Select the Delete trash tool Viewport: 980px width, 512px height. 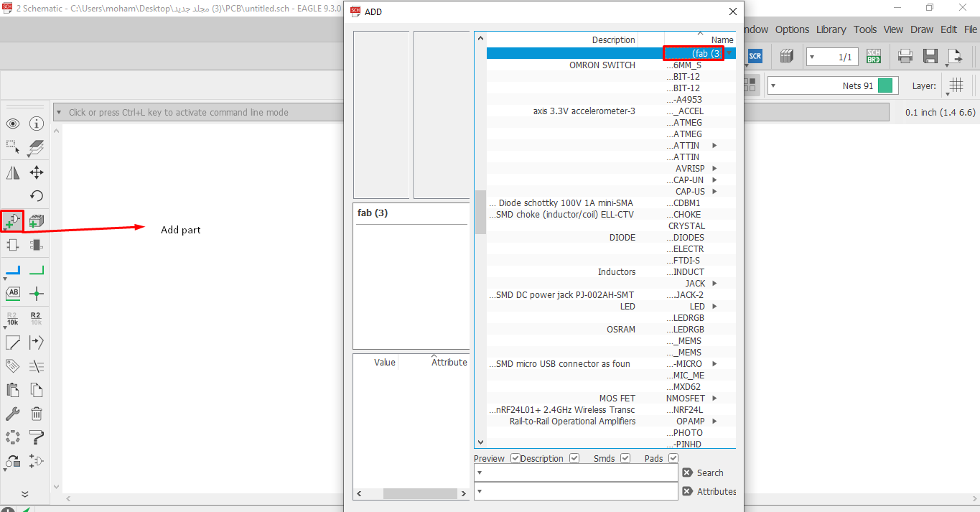(37, 414)
